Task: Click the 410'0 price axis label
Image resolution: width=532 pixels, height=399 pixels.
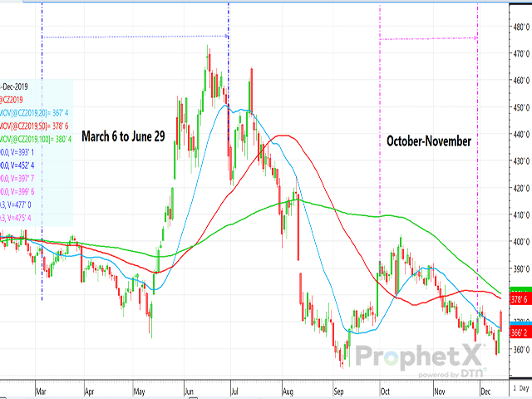Action: pos(523,215)
